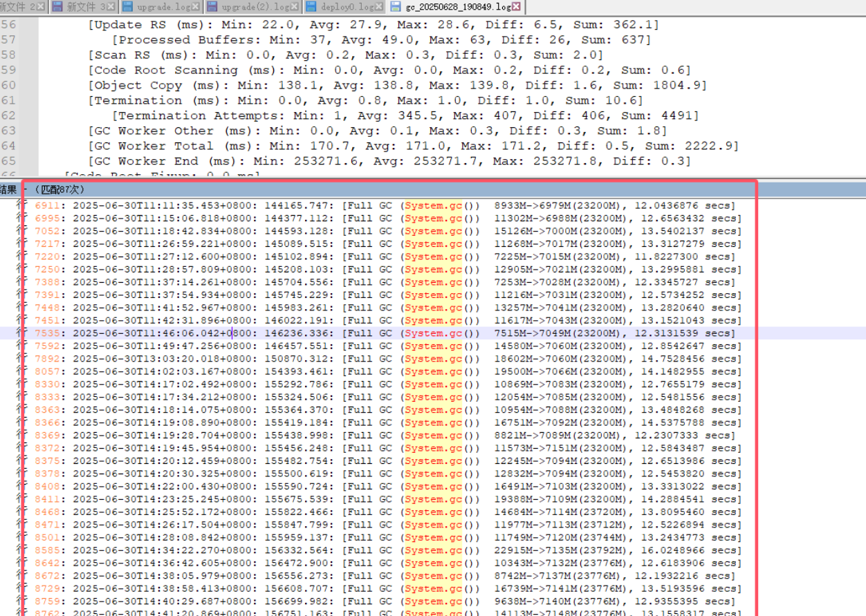
Task: Close the upgrade.log tab
Action: [195, 6]
